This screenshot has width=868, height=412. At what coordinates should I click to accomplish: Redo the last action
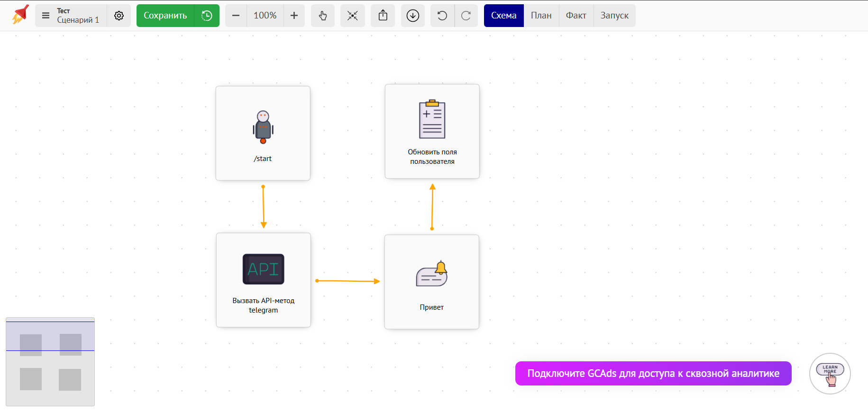pos(466,16)
